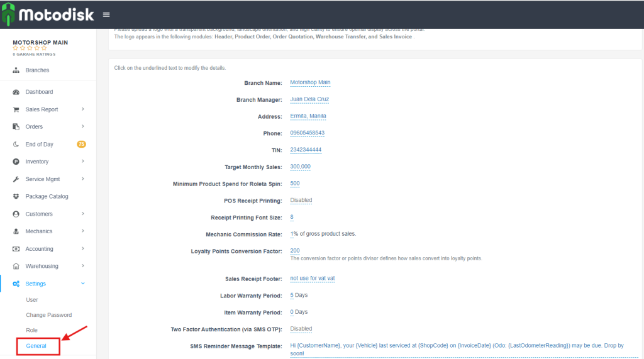Image resolution: width=644 pixels, height=359 pixels.
Task: Click the hamburger menu icon in header
Action: 106,14
